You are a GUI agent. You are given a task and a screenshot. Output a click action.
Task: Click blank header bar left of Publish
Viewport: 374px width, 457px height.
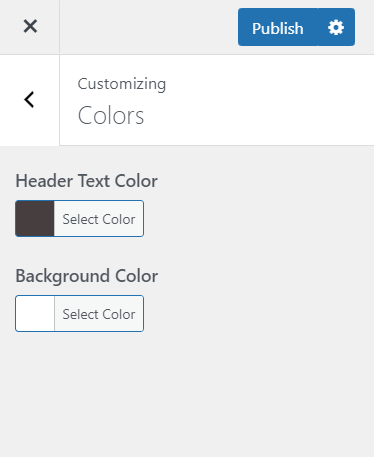148,27
